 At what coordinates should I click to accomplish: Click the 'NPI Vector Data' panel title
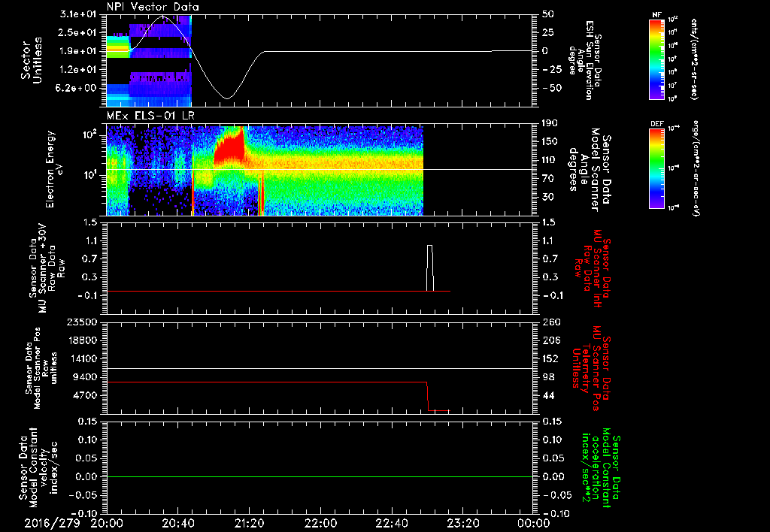click(x=153, y=7)
